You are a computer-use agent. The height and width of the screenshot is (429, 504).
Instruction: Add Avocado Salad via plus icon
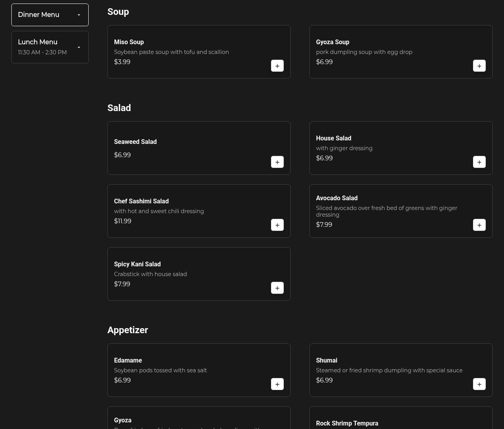[x=479, y=225]
